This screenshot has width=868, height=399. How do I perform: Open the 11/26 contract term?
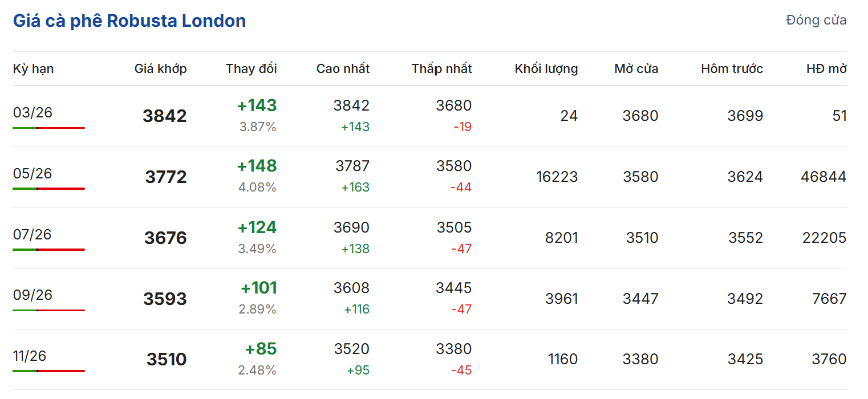pos(30,356)
